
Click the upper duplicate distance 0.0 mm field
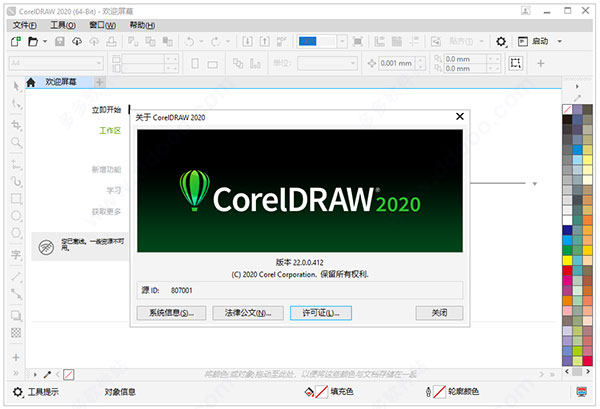pyautogui.click(x=465, y=59)
